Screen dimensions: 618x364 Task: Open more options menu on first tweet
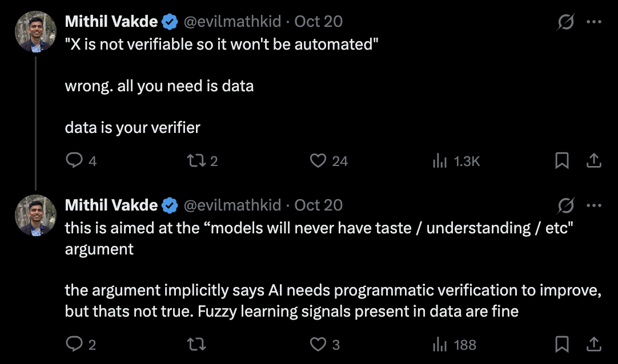(594, 22)
